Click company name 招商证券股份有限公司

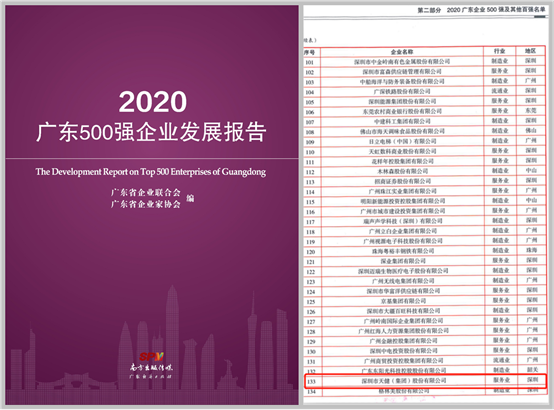pyautogui.click(x=402, y=181)
